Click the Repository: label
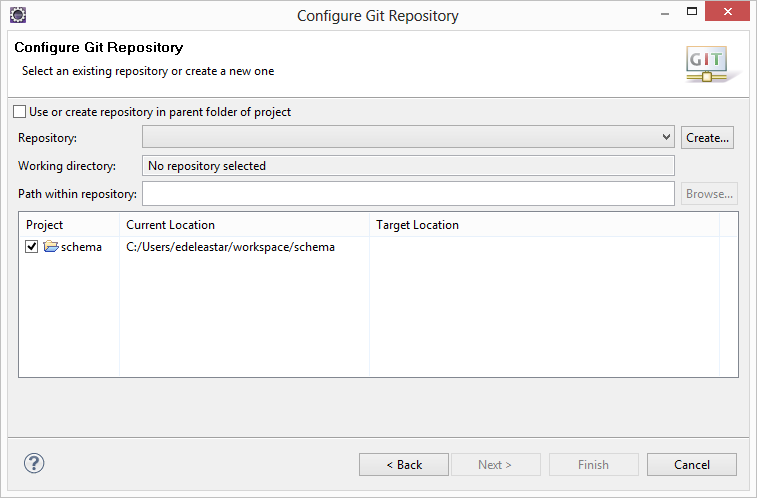757x498 pixels. click(47, 138)
